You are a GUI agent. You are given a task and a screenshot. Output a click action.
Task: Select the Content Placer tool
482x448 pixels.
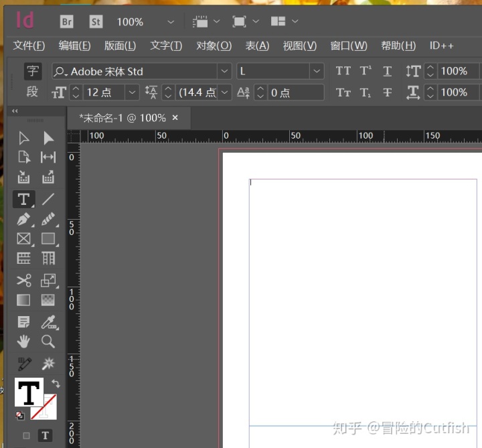point(48,177)
